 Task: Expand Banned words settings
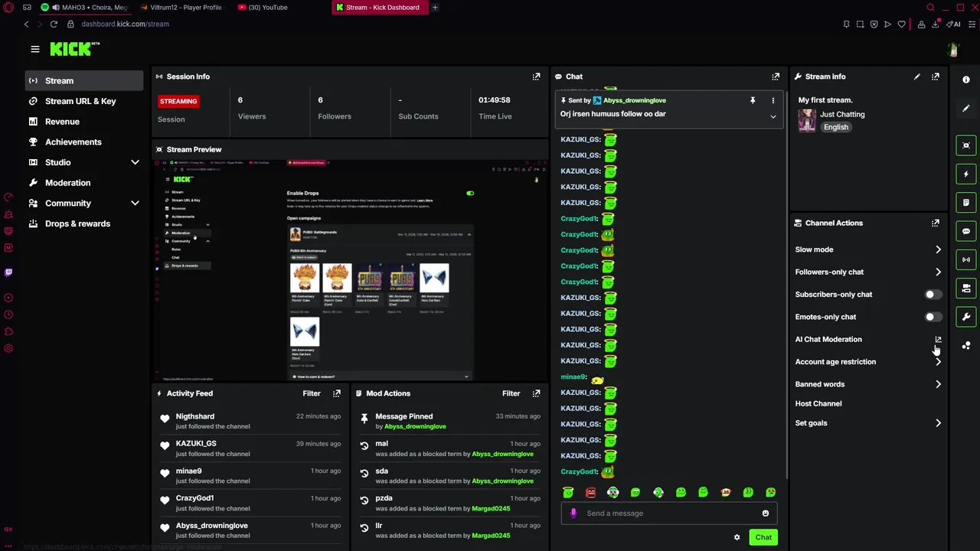(x=938, y=384)
